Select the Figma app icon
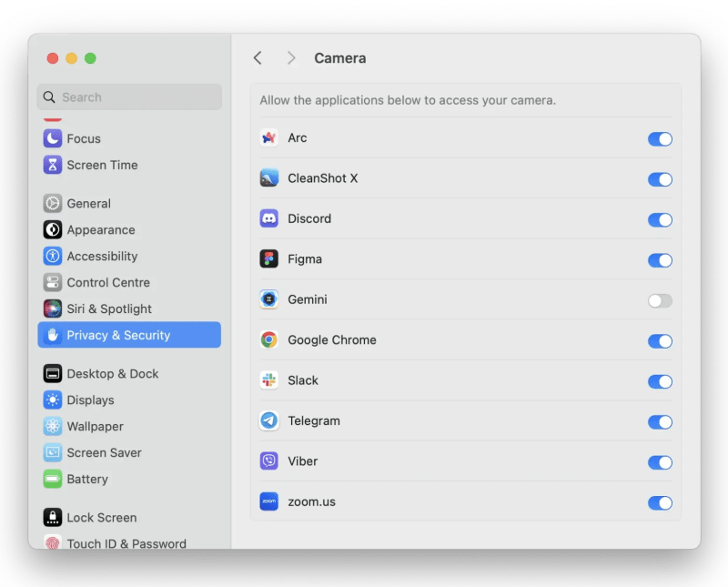This screenshot has height=587, width=728. point(268,259)
